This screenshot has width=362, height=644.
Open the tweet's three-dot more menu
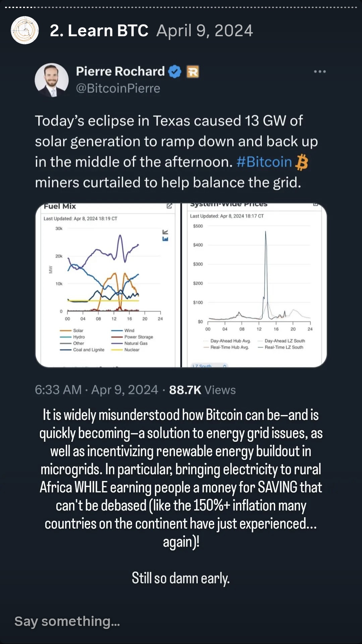[320, 71]
